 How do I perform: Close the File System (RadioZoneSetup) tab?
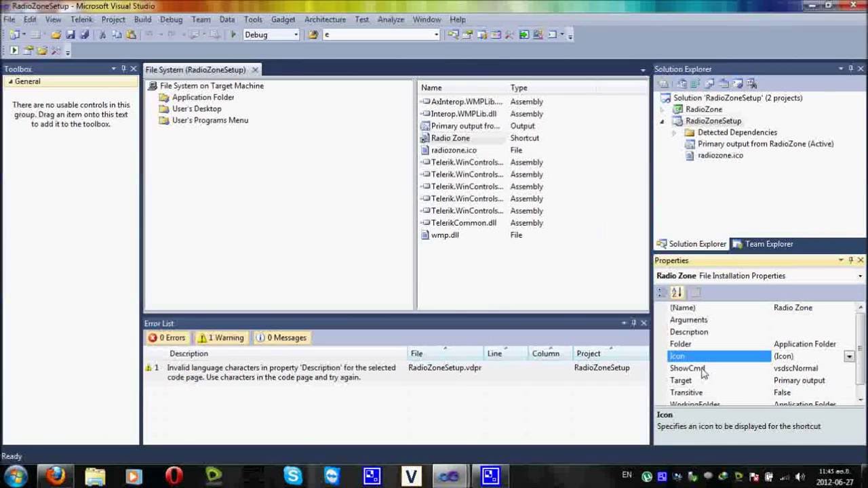255,70
